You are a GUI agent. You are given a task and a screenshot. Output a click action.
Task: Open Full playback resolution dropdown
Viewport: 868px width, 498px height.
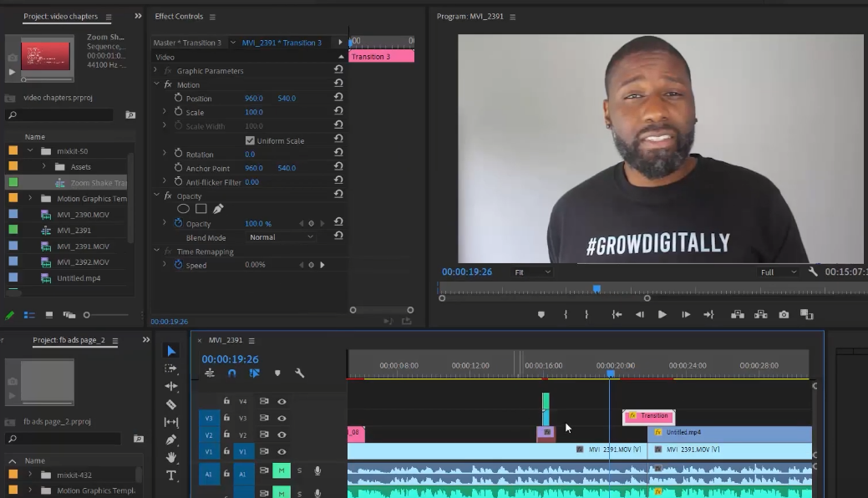click(x=779, y=272)
